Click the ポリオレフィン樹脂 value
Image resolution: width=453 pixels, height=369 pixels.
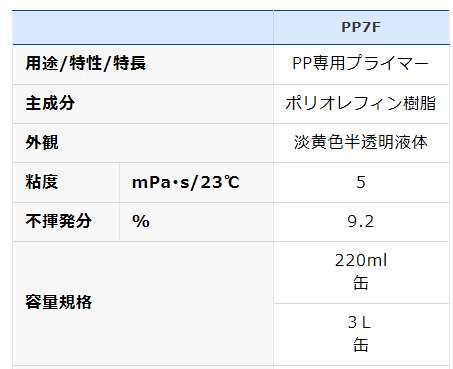pos(361,104)
